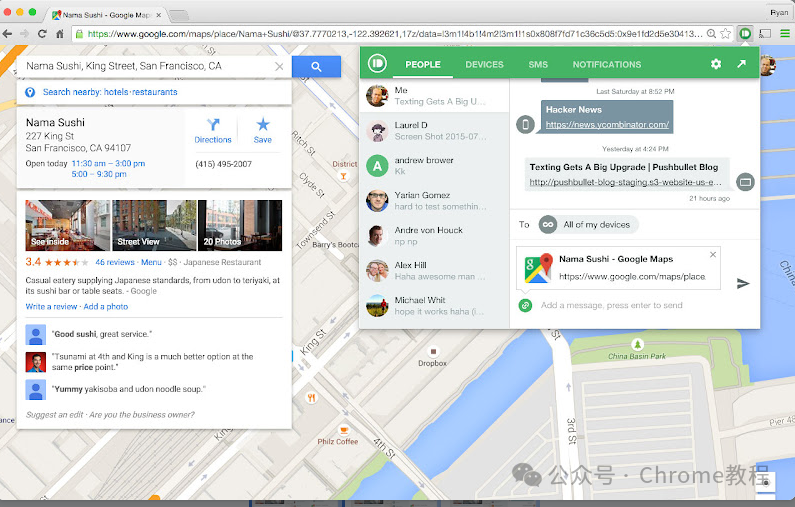Click the Dropbox marker on the map

433,351
